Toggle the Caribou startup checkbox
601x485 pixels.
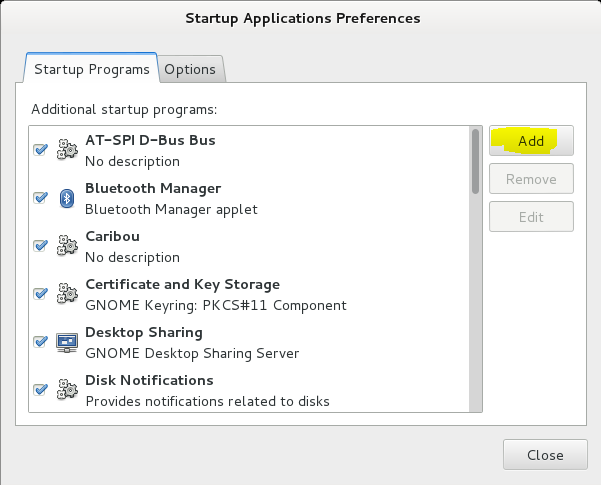pos(40,246)
